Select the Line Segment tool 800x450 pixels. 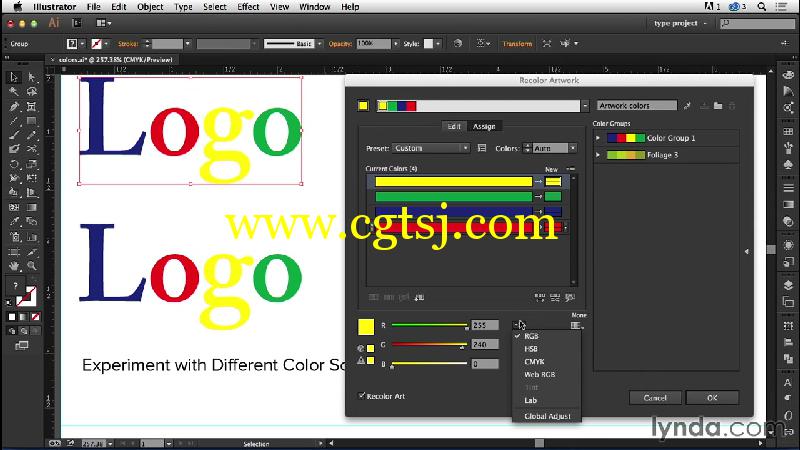point(14,121)
